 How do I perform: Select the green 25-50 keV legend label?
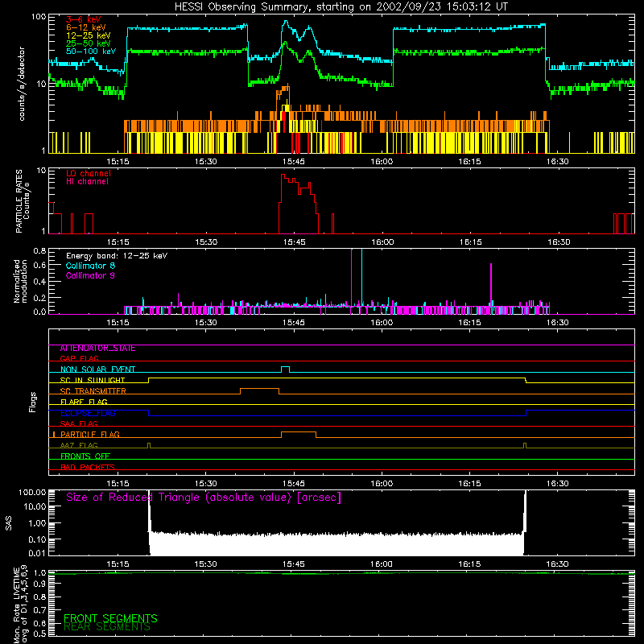[x=88, y=43]
